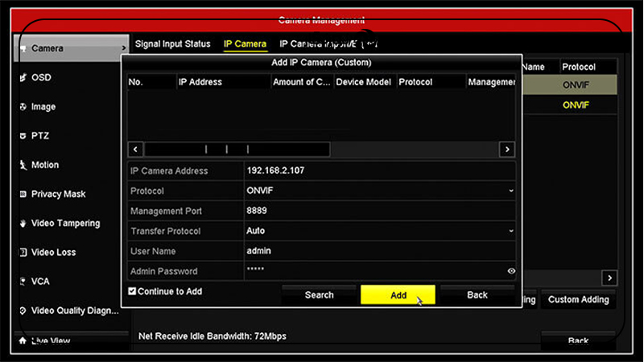The width and height of the screenshot is (644, 362).
Task: Expand the Camera menu chevron arrow
Action: [123, 49]
